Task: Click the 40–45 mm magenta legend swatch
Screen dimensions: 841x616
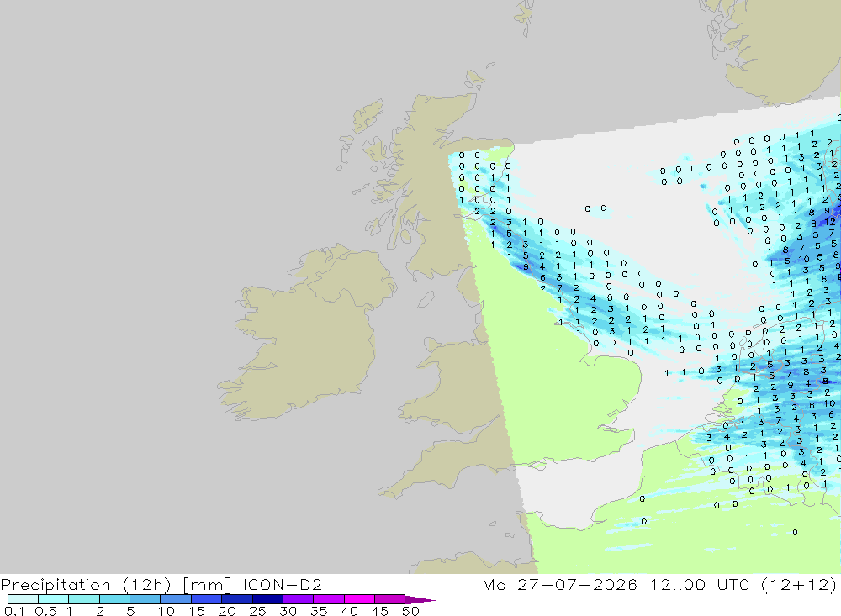Action: 359,599
